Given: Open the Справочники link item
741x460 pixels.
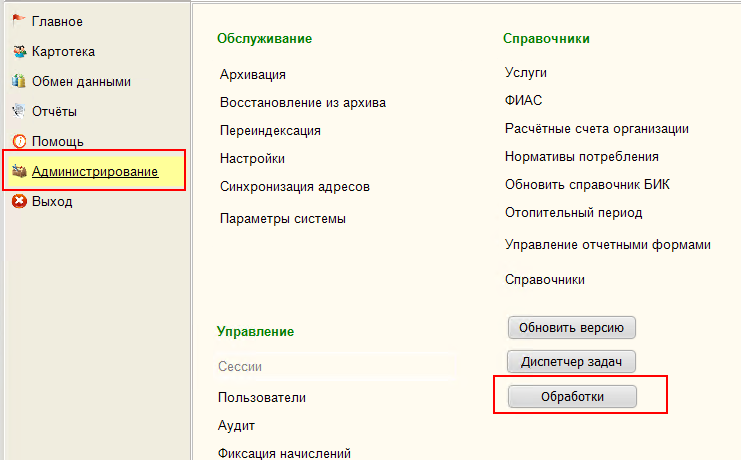Looking at the screenshot, I should pyautogui.click(x=545, y=280).
